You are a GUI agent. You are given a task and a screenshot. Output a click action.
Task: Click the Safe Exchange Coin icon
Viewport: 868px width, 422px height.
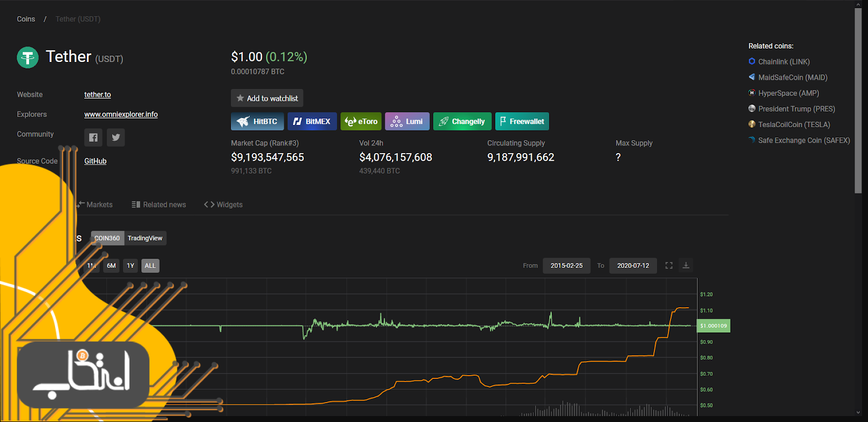[752, 140]
